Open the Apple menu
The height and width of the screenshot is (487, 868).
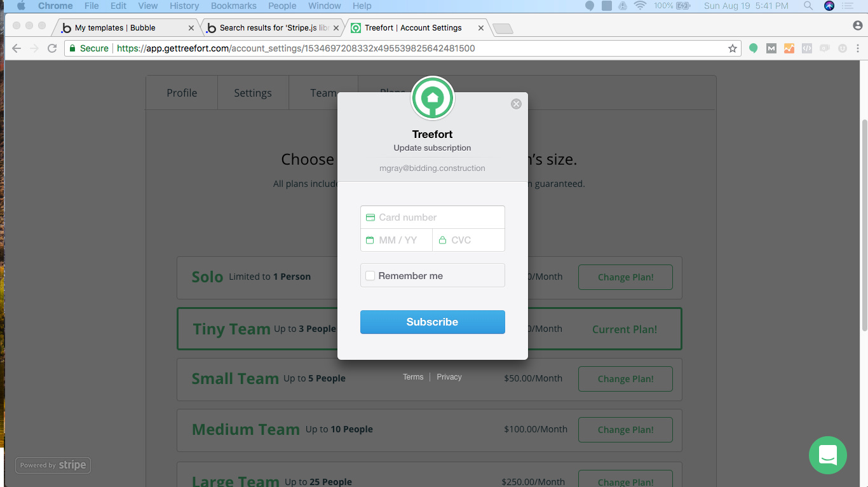tap(20, 6)
